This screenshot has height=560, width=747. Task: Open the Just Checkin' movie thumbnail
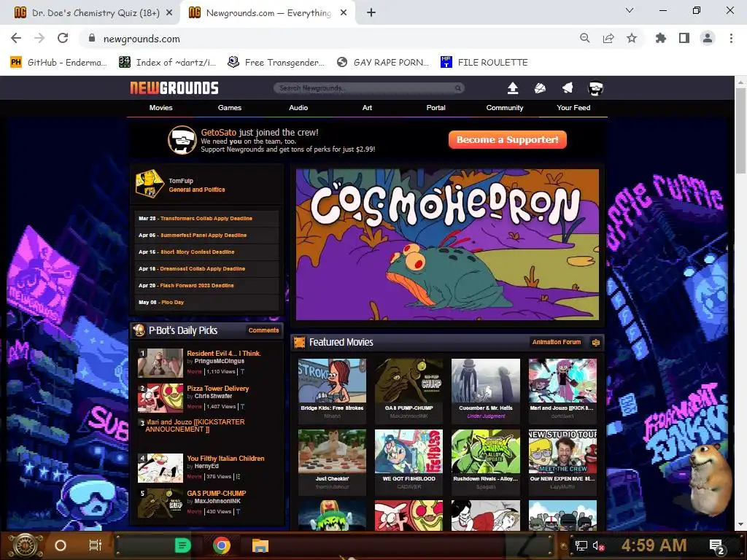click(x=332, y=451)
